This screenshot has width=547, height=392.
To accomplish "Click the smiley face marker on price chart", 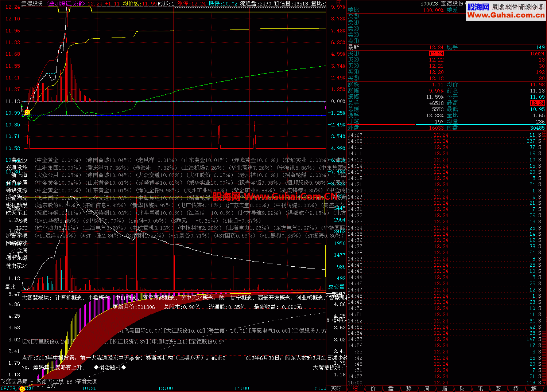I will click(x=27, y=112).
